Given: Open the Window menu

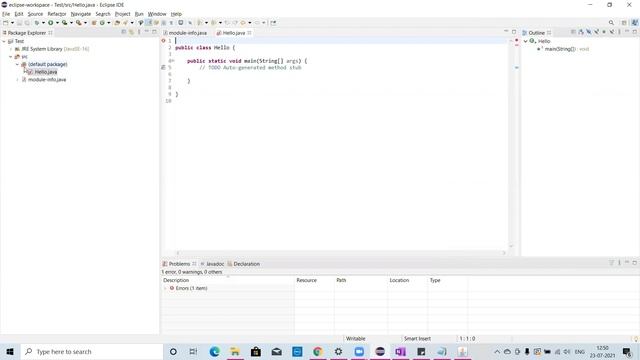Looking at the screenshot, I should (x=157, y=14).
